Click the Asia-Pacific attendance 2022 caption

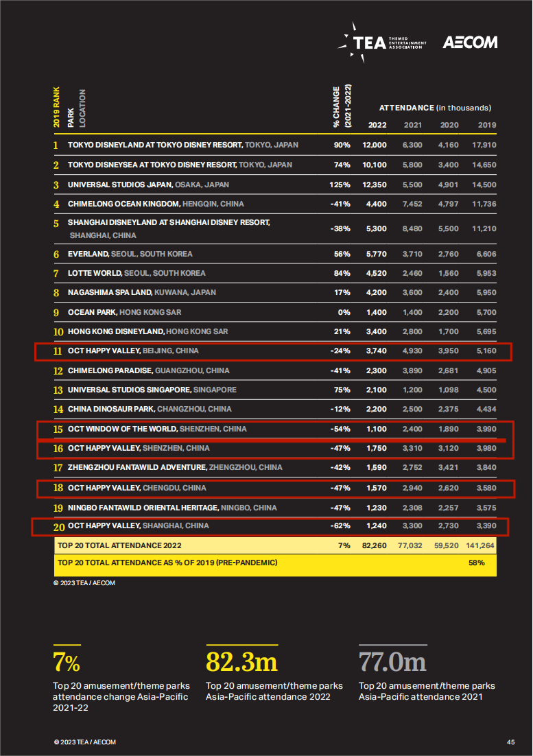coord(274,691)
